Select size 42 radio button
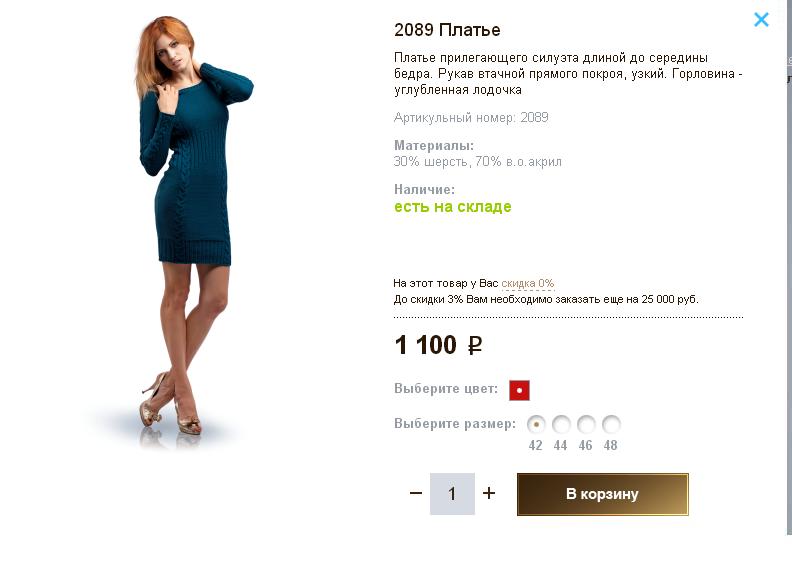The height and width of the screenshot is (579, 792). (536, 424)
